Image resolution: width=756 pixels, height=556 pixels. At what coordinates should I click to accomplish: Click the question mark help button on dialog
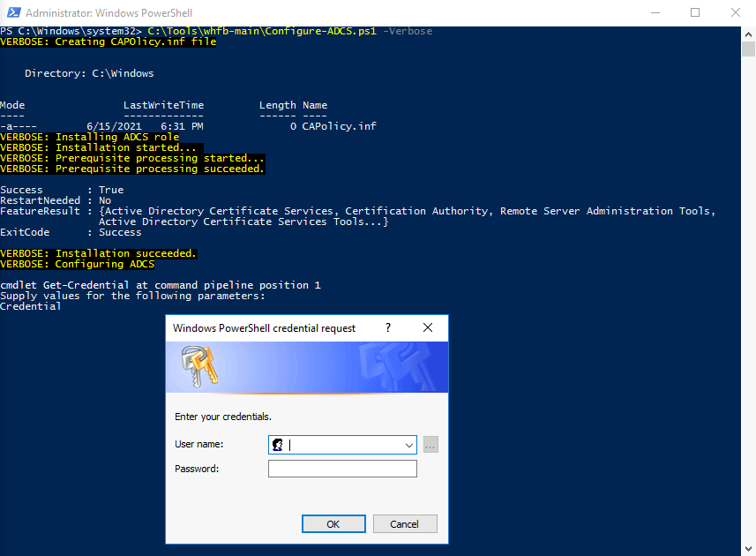tap(387, 327)
